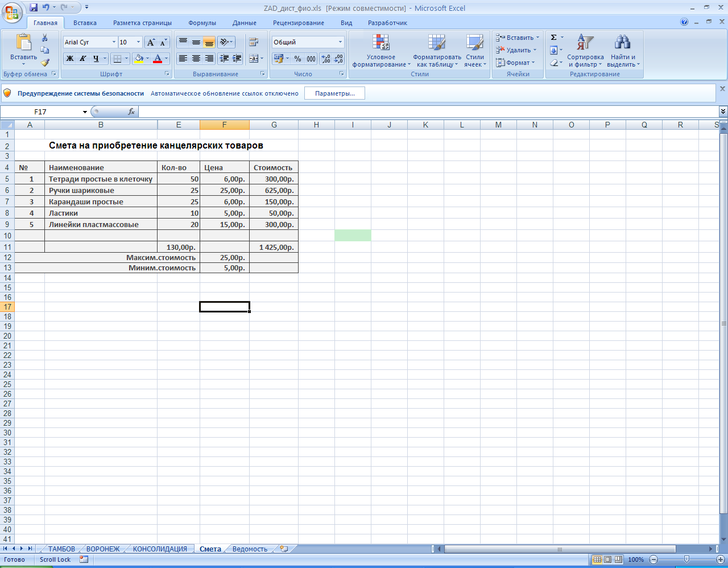Viewport: 728px width, 568px height.
Task: Switch to the Ведомость sheet tab
Action: (250, 549)
